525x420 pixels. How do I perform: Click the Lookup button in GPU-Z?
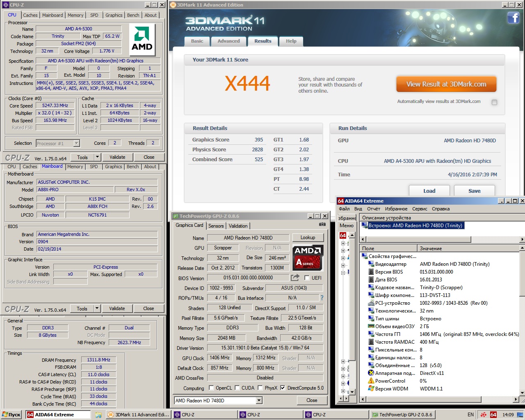[x=308, y=237]
